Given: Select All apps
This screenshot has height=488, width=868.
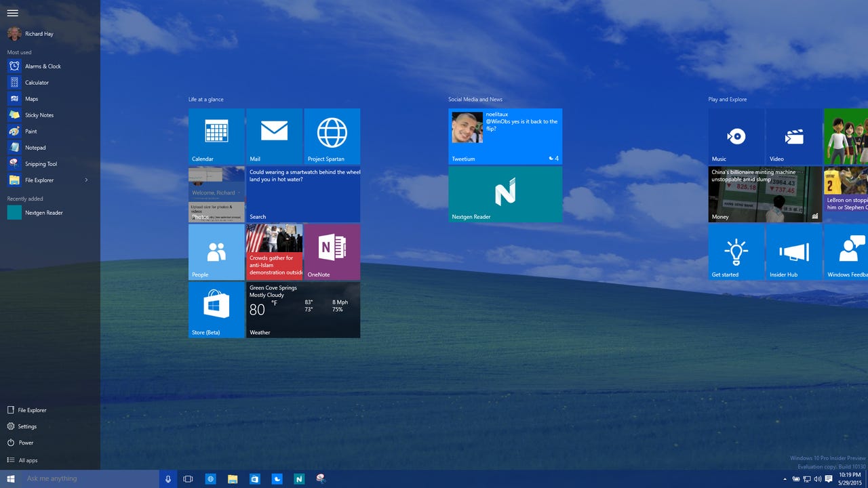Looking at the screenshot, I should [x=27, y=460].
